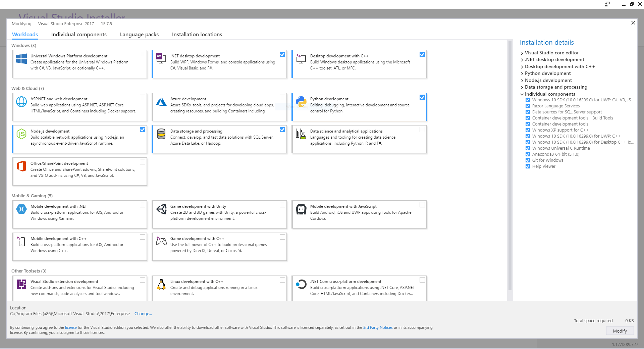Uncheck Data storage and processing workload
Screen dimensions: 644x349
[282, 130]
